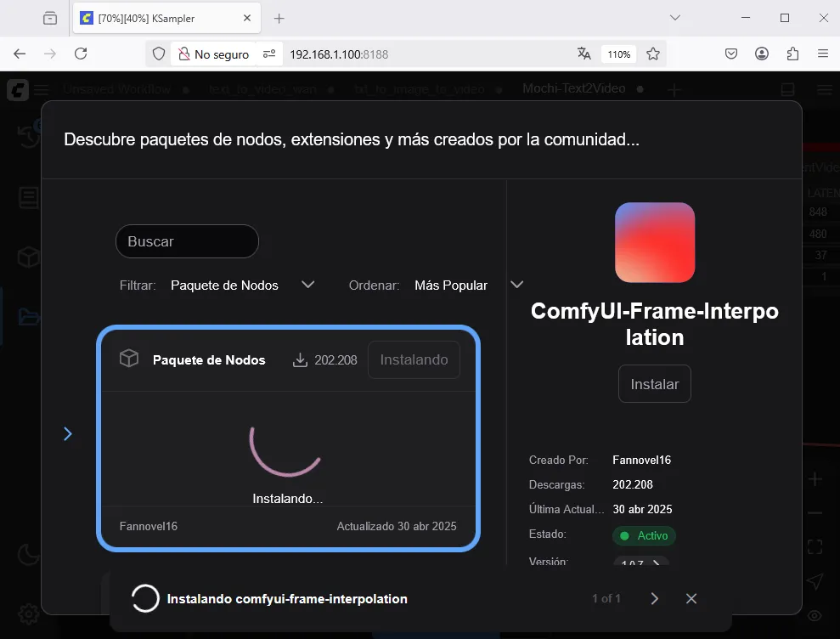Open the ComfyUI hamburger menu beside logo
The image size is (840, 639).
42,90
